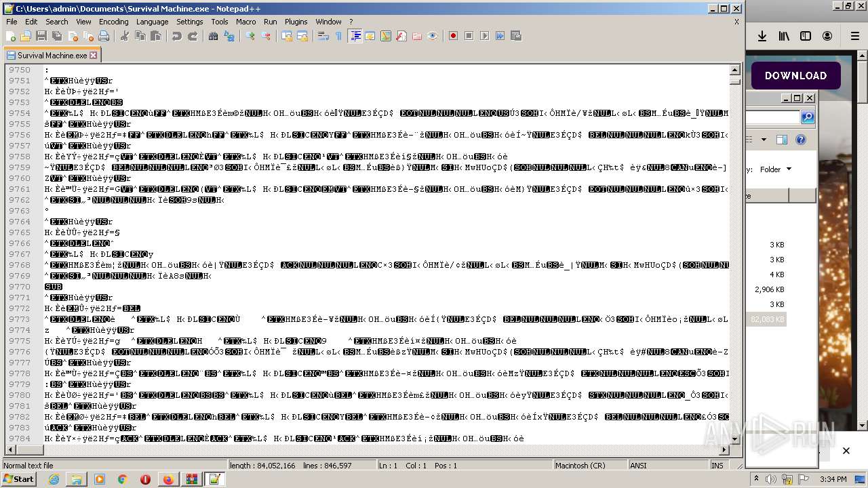This screenshot has height=488, width=868.
Task: Click the Folder as Workspace icon
Action: coord(417,36)
